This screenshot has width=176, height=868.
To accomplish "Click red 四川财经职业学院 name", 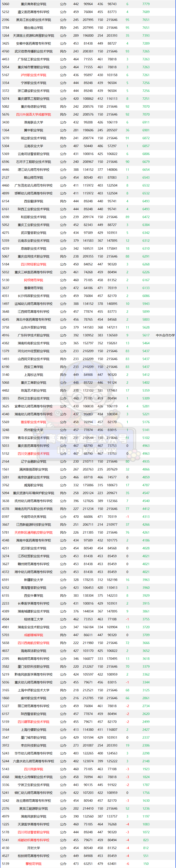I will pos(33,264).
